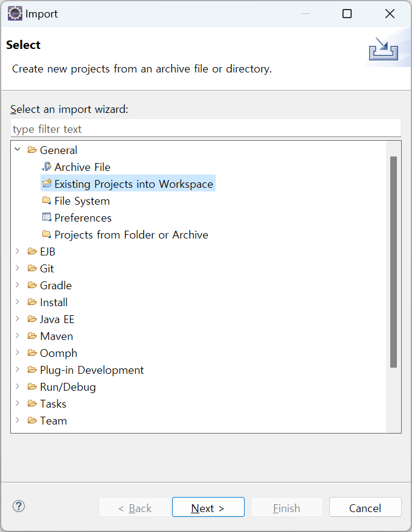Click the Run/Debug folder icon
Image resolution: width=412 pixels, height=532 pixels.
[32, 387]
